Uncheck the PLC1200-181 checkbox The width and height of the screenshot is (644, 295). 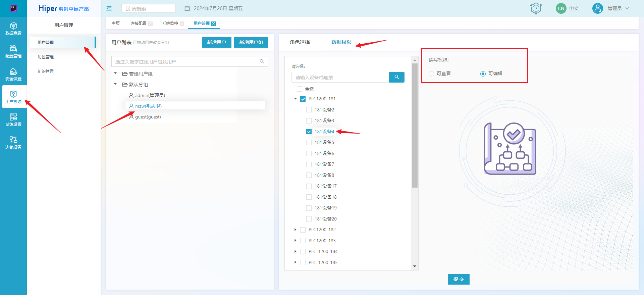click(303, 99)
